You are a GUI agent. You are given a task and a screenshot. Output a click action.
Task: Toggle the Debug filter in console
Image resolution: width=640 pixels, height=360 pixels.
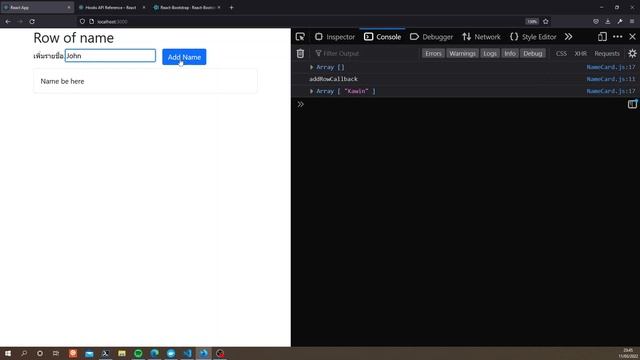(x=533, y=53)
